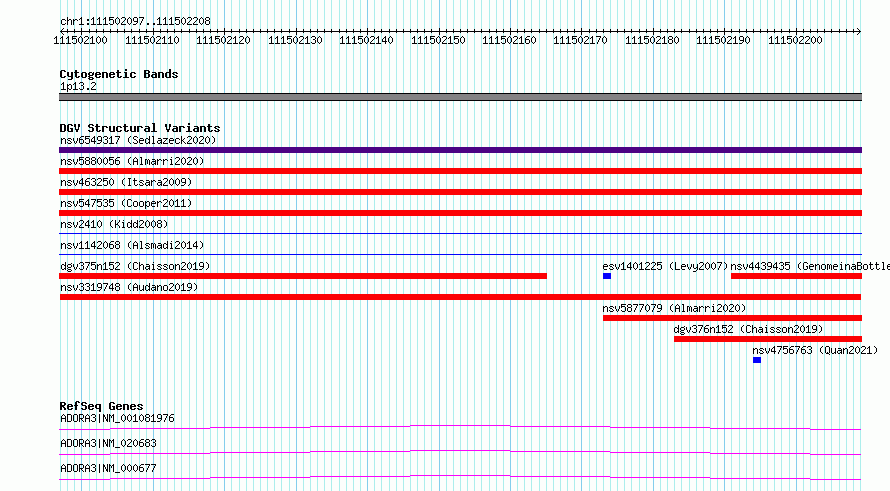Click the gray 1p13.2 cytogenetic band bar
890x491 pixels.
point(460,97)
